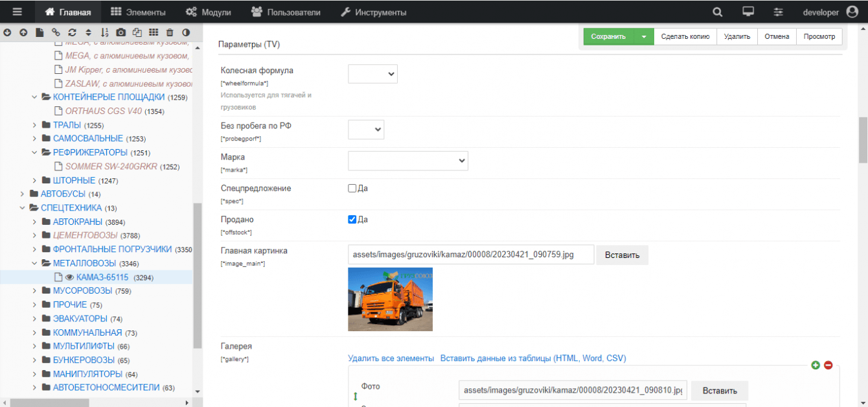Open tree sort options up-down arrows
The height and width of the screenshot is (407, 868).
(x=89, y=32)
